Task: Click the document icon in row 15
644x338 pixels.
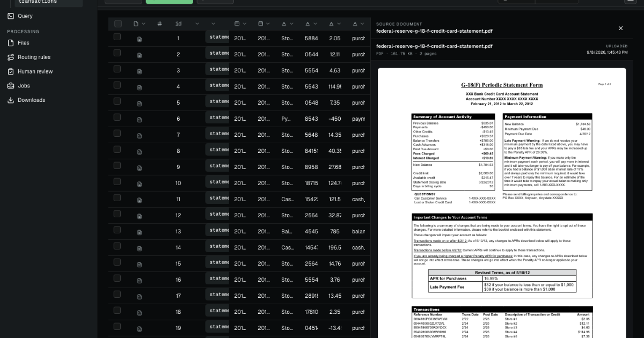Action: 140,264
